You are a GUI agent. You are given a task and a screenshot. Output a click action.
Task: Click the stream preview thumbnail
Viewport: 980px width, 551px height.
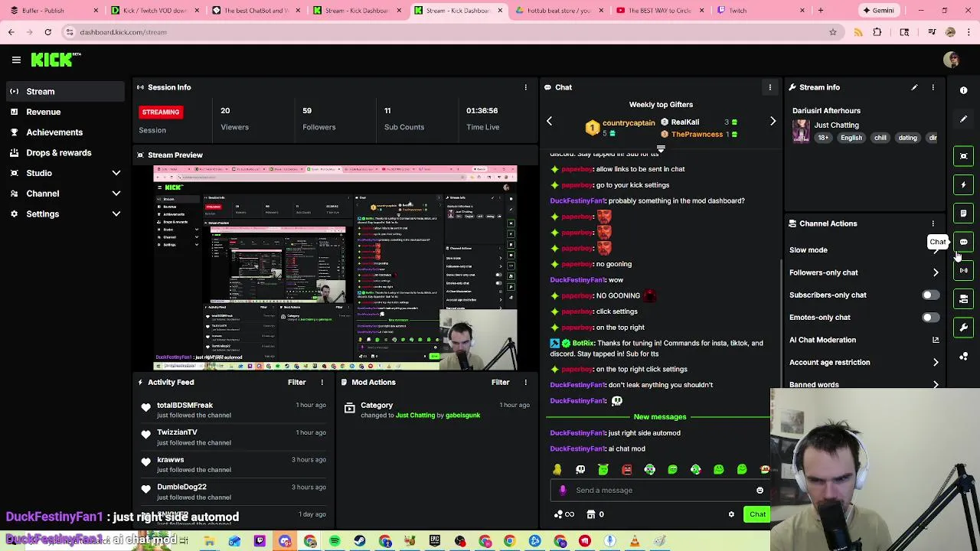(x=335, y=268)
